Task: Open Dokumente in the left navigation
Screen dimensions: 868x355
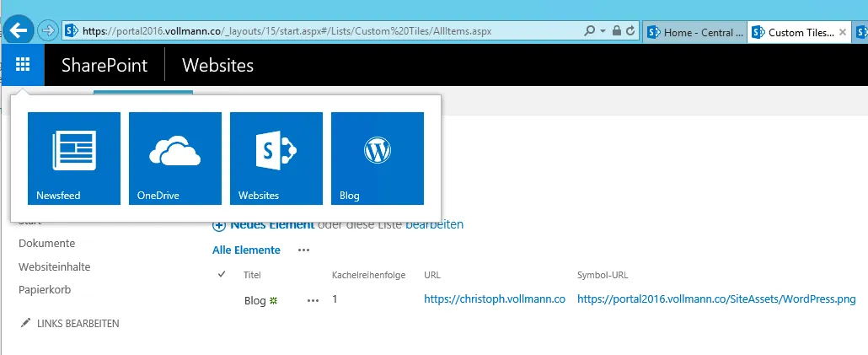Action: pos(46,243)
